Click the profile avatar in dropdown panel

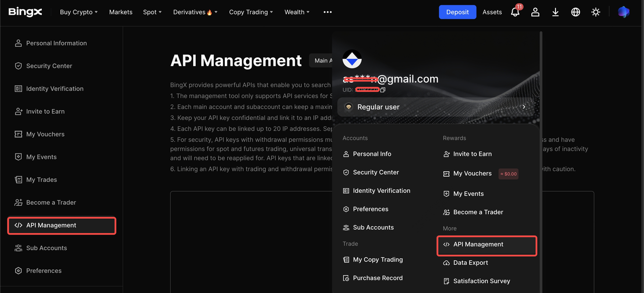coord(352,59)
